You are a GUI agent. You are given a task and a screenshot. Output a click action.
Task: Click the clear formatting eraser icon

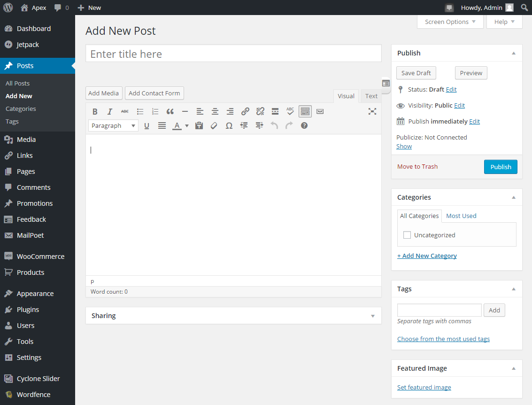click(x=214, y=125)
